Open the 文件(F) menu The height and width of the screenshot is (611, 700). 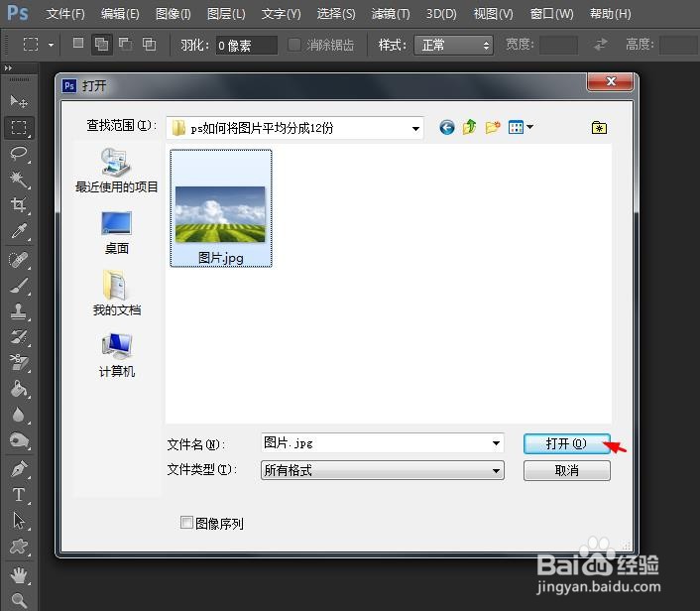coord(65,14)
